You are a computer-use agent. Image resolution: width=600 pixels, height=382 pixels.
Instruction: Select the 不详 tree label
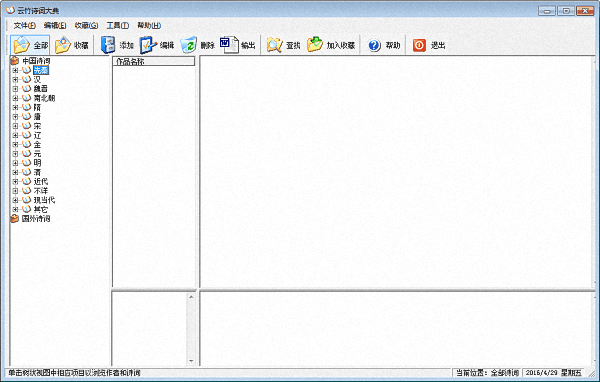point(41,191)
